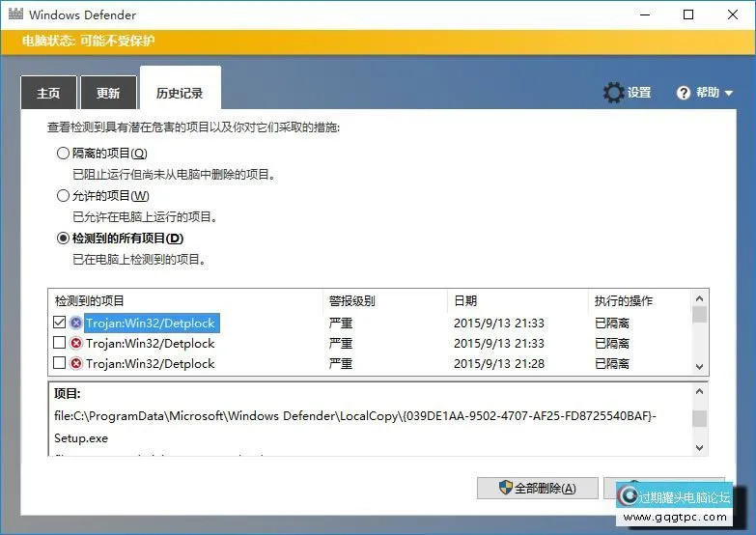Select highlighted Trojan:Win32/Detplock name text
The width and height of the screenshot is (756, 535).
click(x=151, y=323)
